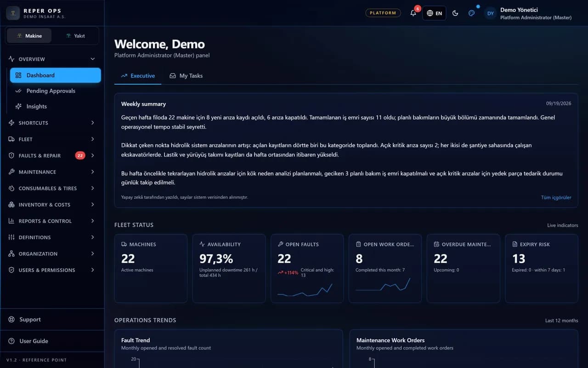
Task: Click the PLATFORM badge
Action: (x=383, y=13)
